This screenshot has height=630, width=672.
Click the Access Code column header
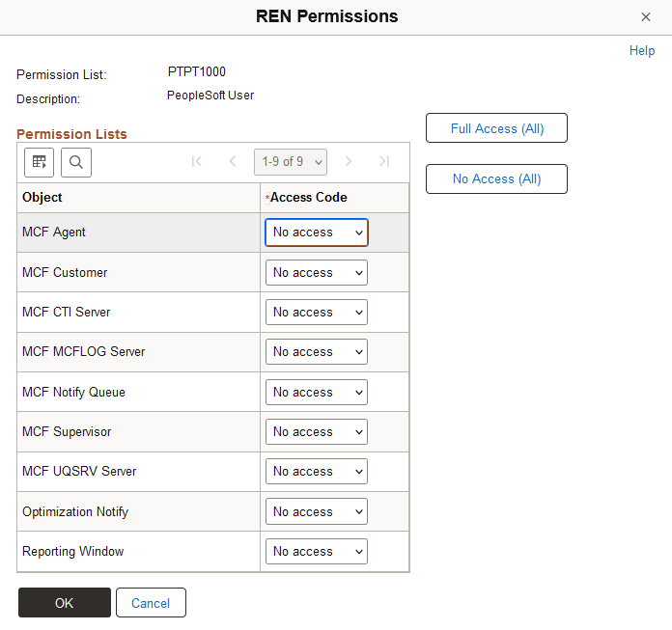point(308,198)
